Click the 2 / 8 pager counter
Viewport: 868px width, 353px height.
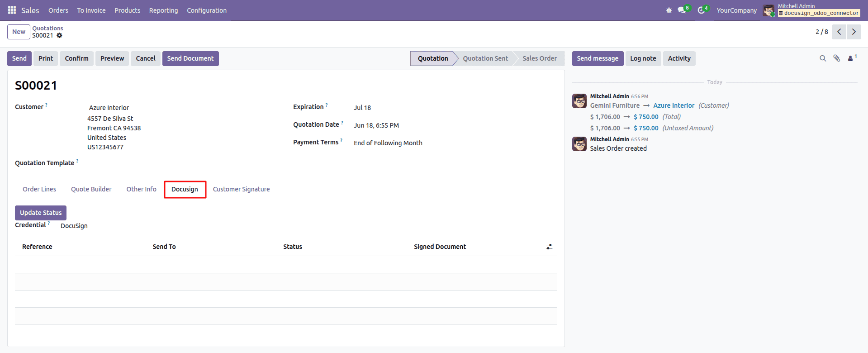(821, 32)
